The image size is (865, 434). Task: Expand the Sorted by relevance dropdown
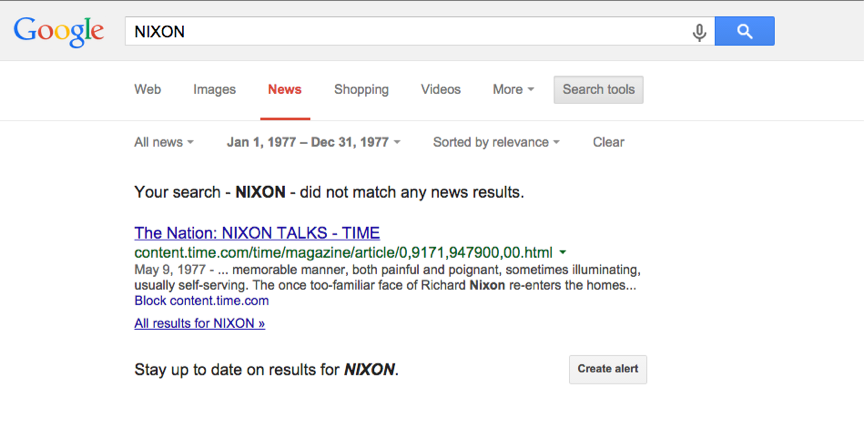(496, 142)
